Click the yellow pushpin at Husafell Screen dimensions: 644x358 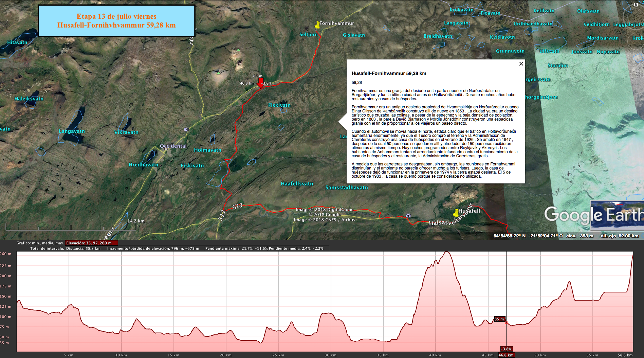[456, 213]
